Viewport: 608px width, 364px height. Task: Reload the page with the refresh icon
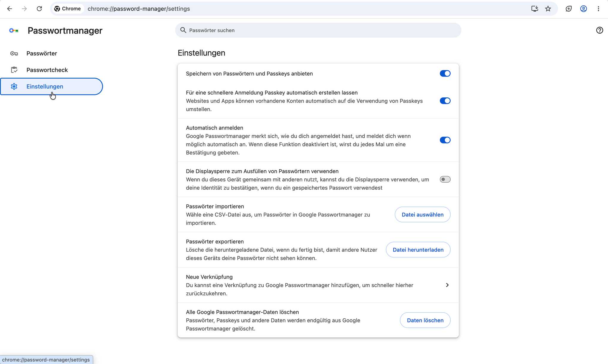(x=39, y=9)
